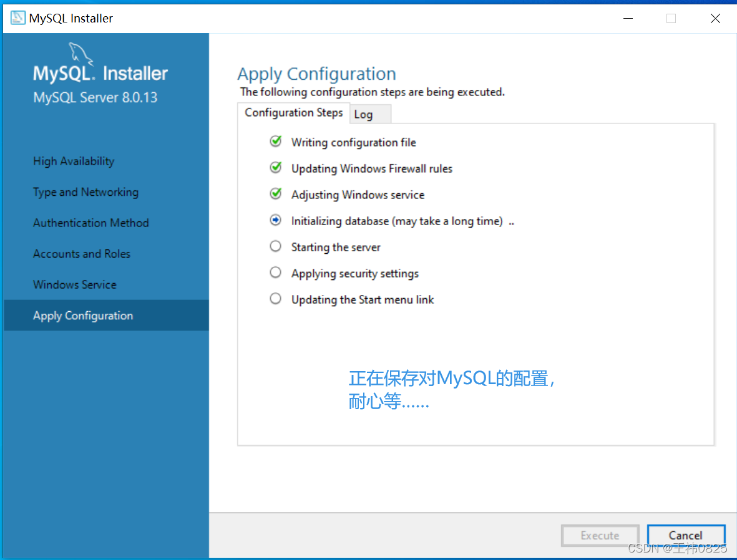Viewport: 737px width, 560px height.
Task: Click 'Initializing database (may take a long time)' text
Action: 397,221
